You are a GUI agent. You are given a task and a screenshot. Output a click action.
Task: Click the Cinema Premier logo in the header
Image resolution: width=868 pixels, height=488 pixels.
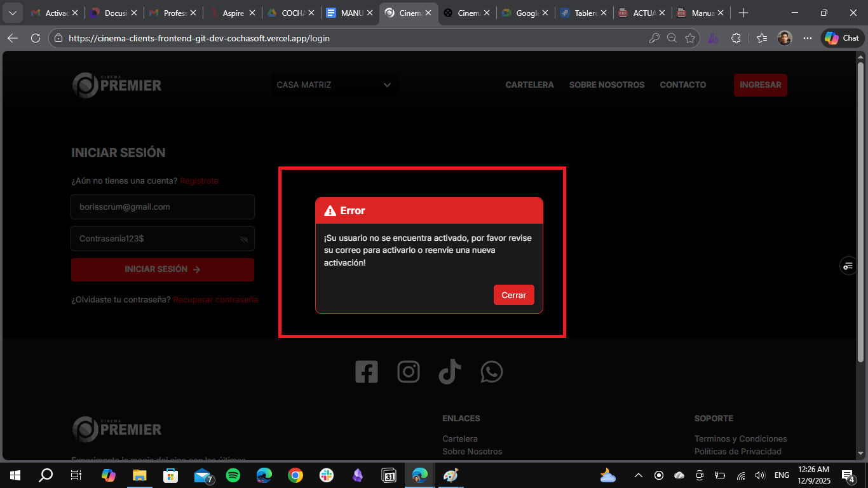click(x=116, y=85)
